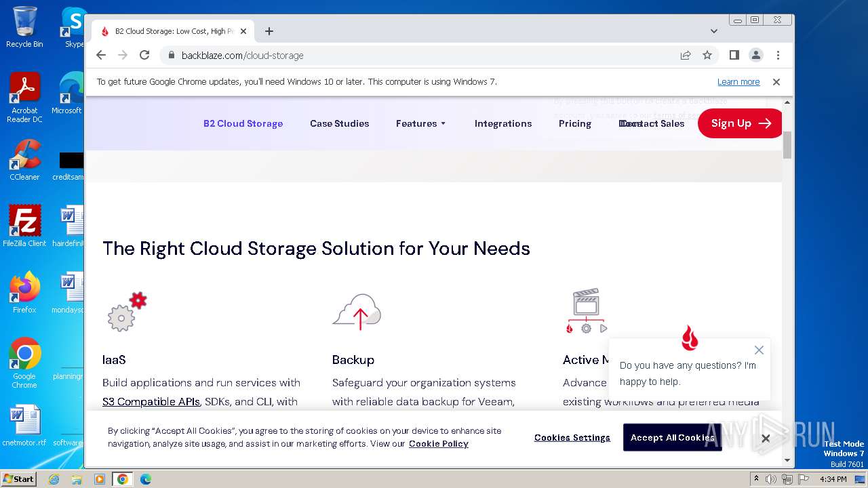Open the B2 Cloud Storage nav item
868x488 pixels.
(x=243, y=123)
